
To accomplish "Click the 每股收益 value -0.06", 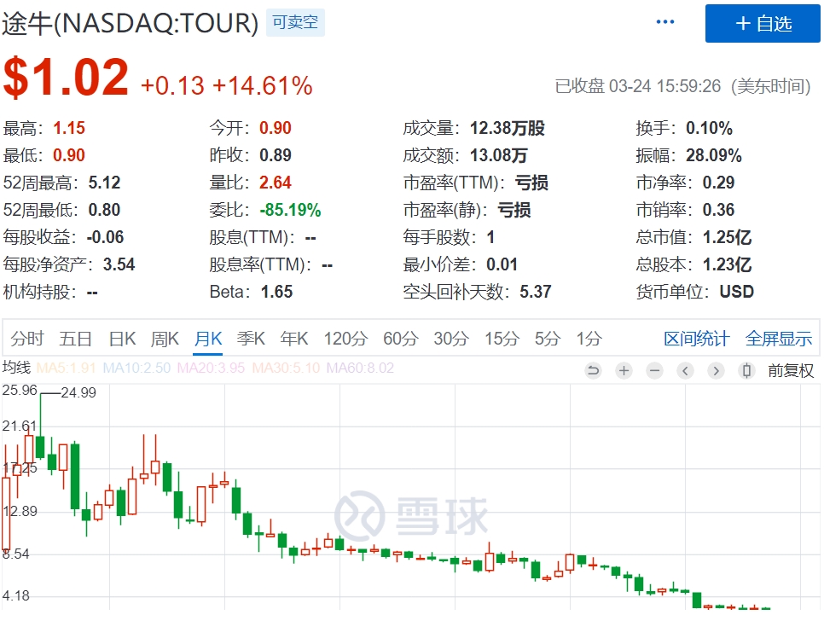I will 105,237.
